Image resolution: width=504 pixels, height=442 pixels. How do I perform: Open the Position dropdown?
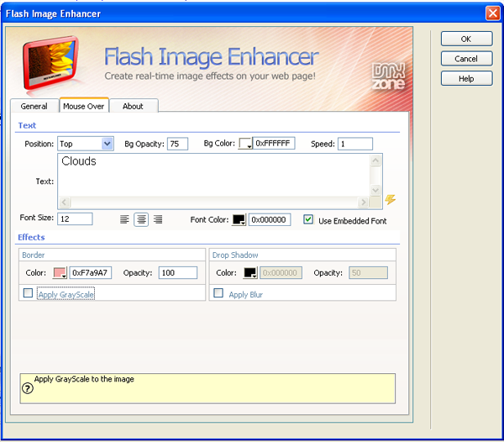108,144
